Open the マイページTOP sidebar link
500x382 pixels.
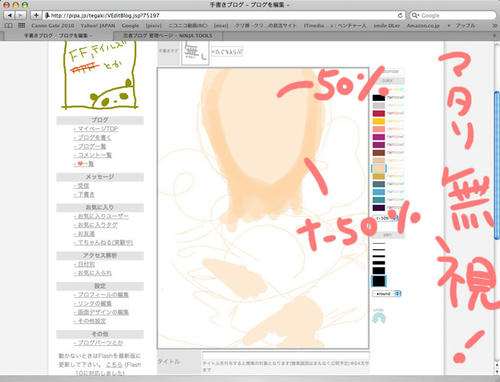[96, 129]
